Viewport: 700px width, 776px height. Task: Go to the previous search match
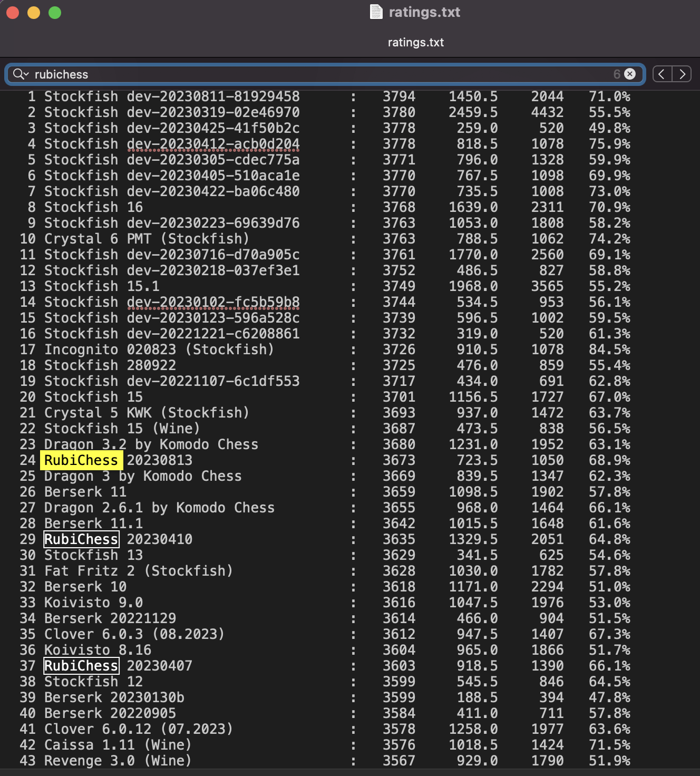(662, 74)
